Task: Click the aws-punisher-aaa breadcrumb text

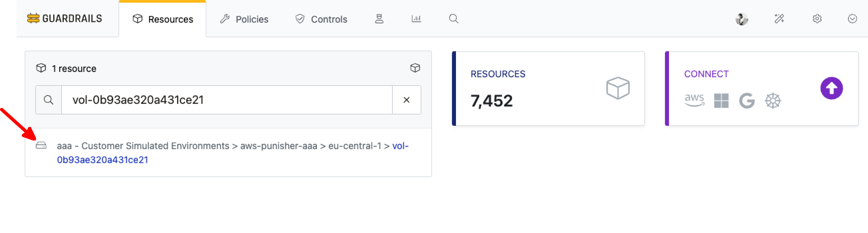Action: tap(278, 146)
